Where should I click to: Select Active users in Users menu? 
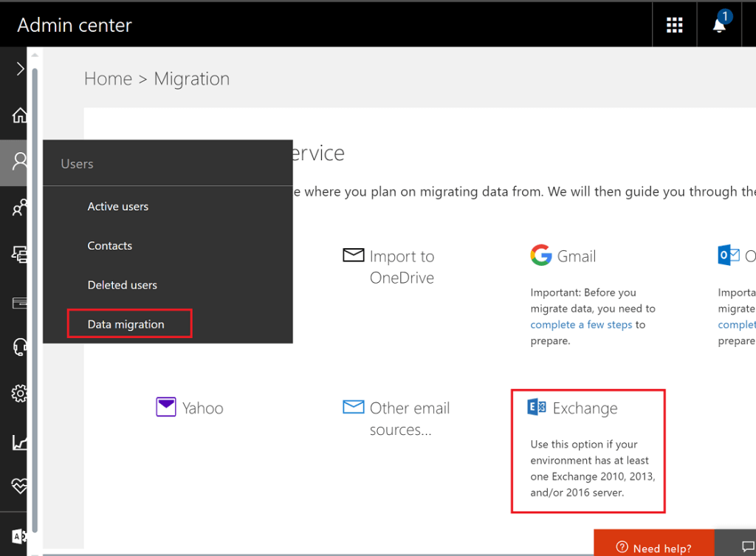(117, 207)
